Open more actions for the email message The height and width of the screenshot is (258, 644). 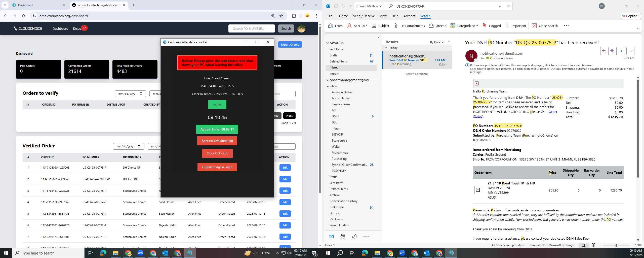[x=630, y=51]
